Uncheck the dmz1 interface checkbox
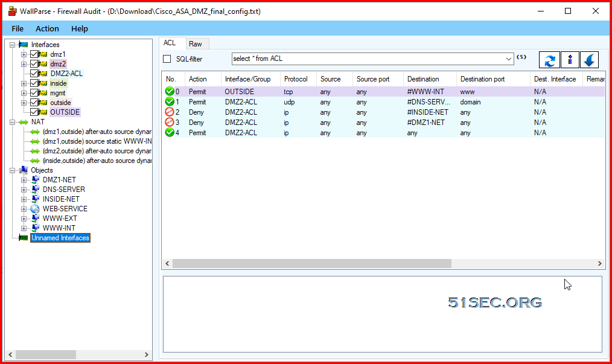Image resolution: width=612 pixels, height=364 pixels. tap(34, 54)
